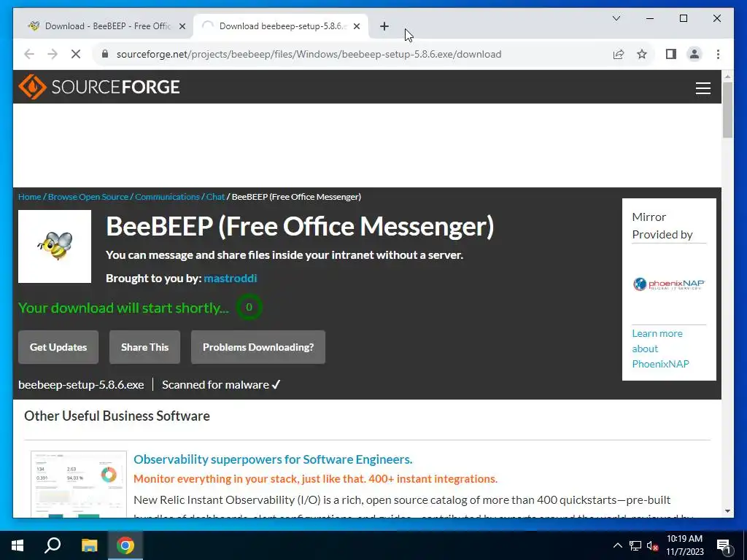Go forward to next page
The width and height of the screenshot is (747, 560).
click(53, 54)
